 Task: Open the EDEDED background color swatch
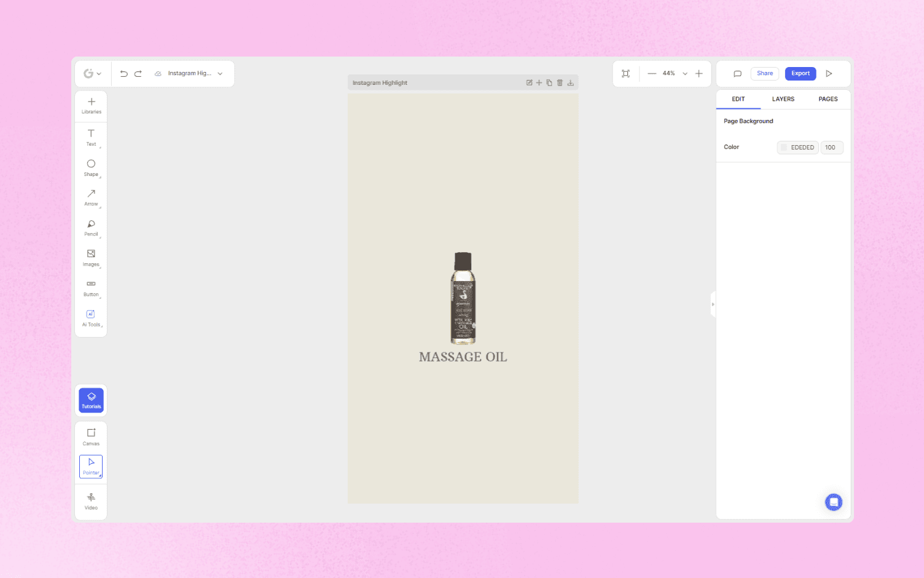click(x=784, y=147)
